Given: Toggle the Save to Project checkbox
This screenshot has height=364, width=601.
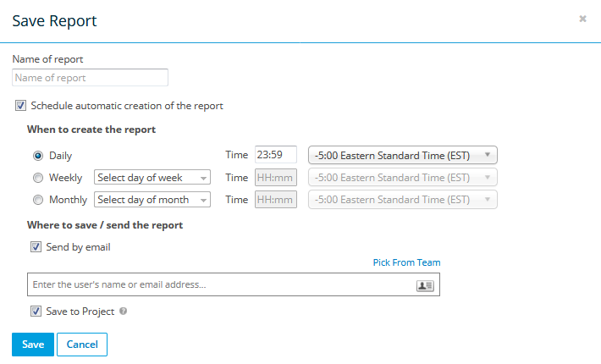Looking at the screenshot, I should pyautogui.click(x=36, y=312).
